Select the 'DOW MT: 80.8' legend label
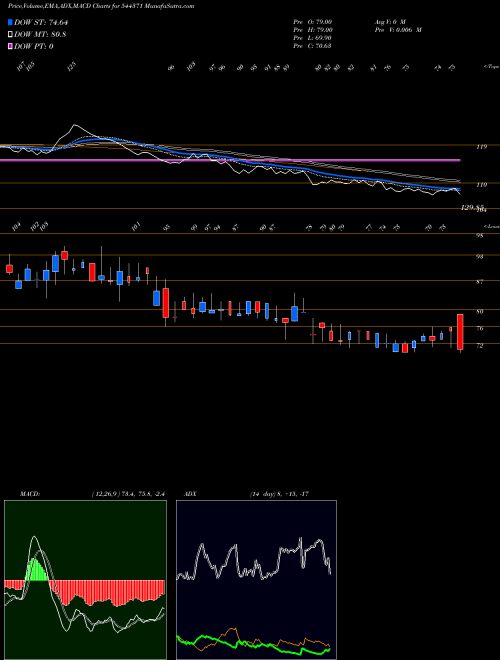 point(40,35)
